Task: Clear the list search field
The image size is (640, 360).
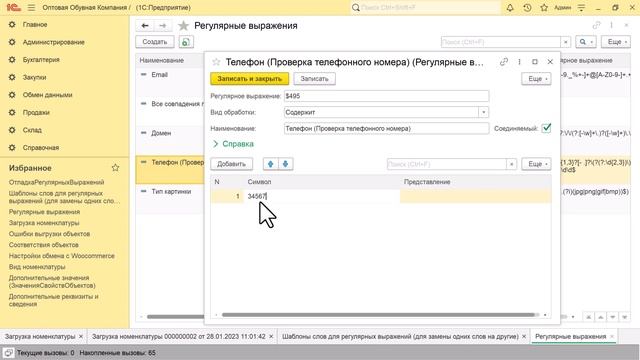Action: [x=565, y=42]
